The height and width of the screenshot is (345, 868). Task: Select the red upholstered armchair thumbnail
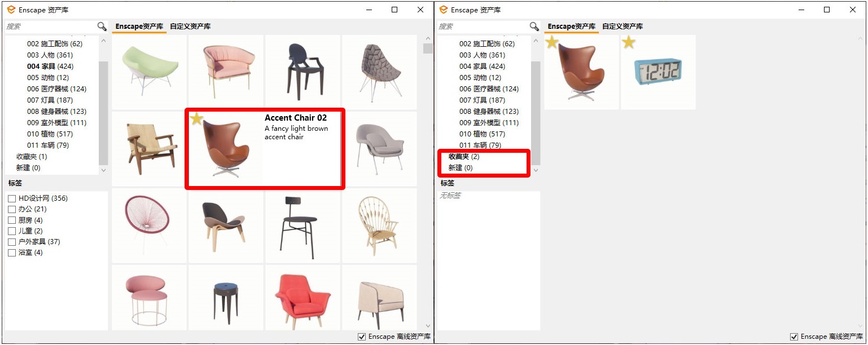tap(303, 298)
